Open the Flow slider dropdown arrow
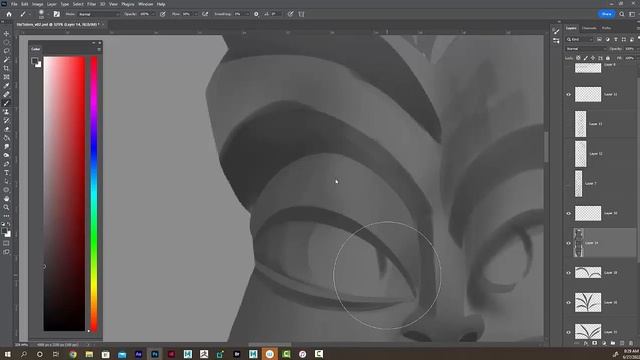 coord(196,14)
